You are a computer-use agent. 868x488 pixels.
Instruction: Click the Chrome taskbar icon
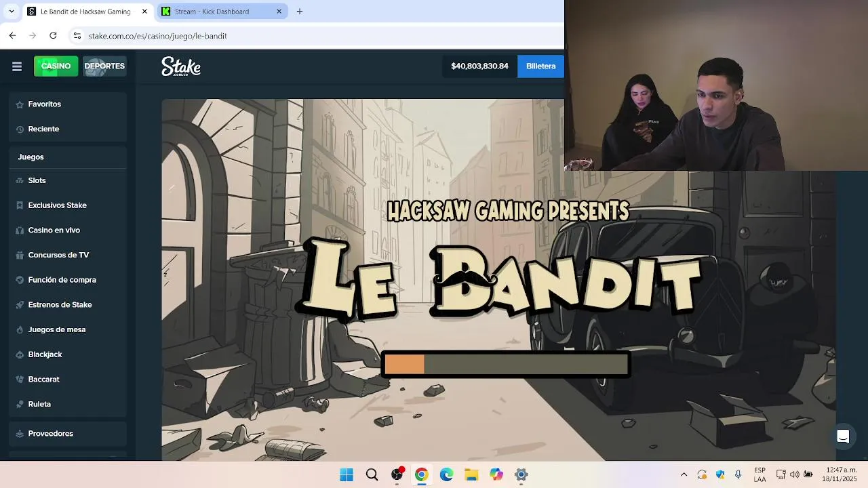[421, 474]
